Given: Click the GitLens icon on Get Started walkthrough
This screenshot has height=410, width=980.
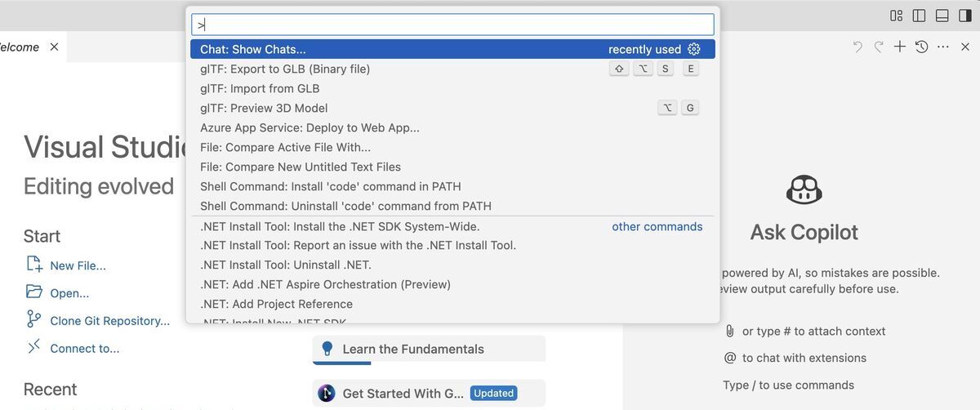Looking at the screenshot, I should 327,394.
